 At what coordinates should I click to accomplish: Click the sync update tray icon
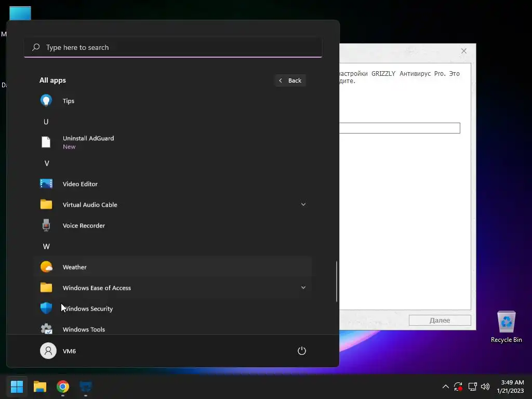tap(458, 387)
